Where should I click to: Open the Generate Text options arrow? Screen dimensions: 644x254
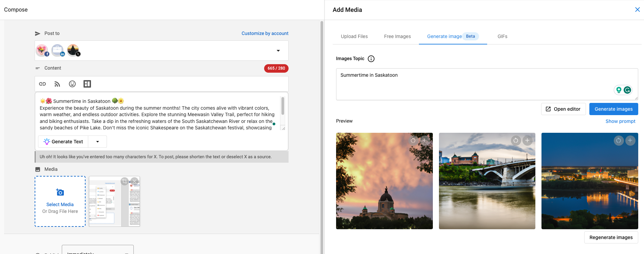pos(97,142)
